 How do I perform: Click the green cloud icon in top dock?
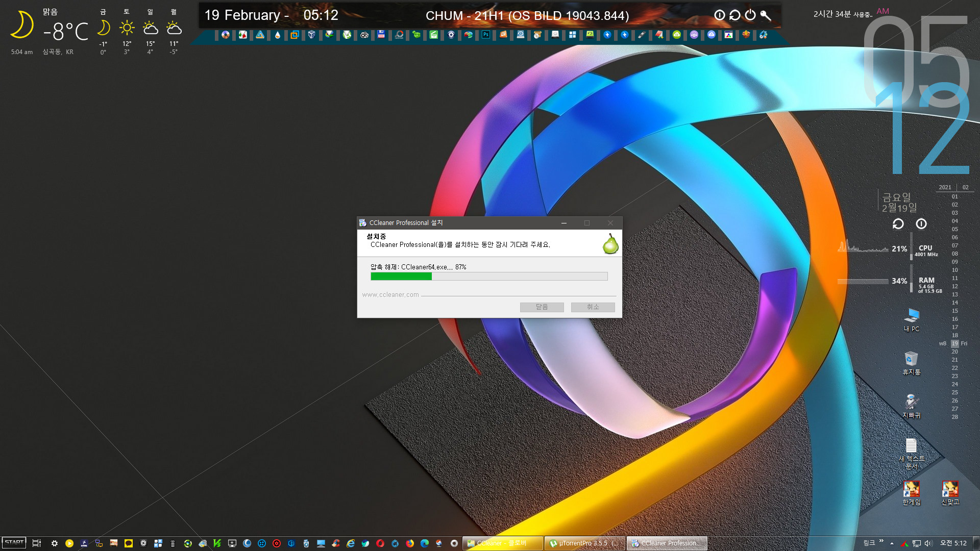coord(676,35)
